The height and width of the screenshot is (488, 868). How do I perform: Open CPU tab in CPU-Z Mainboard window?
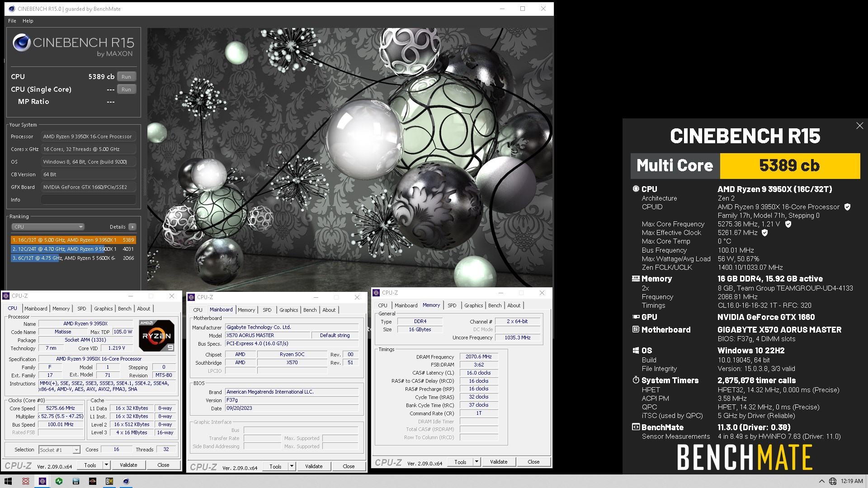[198, 310]
